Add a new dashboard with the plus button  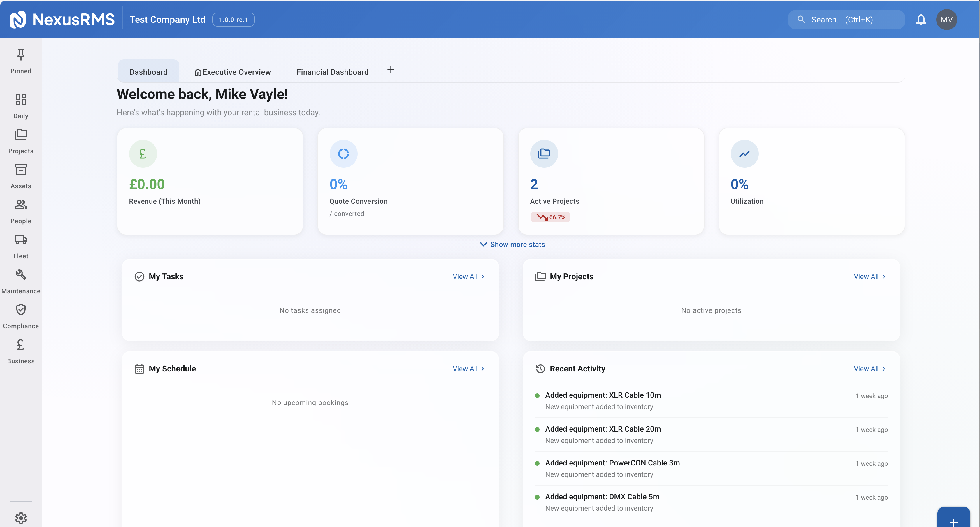pyautogui.click(x=391, y=70)
